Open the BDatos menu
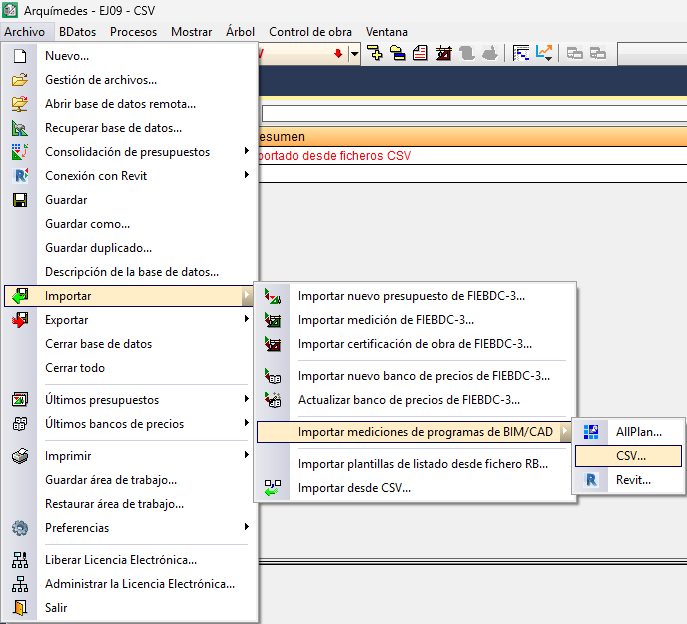The height and width of the screenshot is (624, 687). [78, 32]
